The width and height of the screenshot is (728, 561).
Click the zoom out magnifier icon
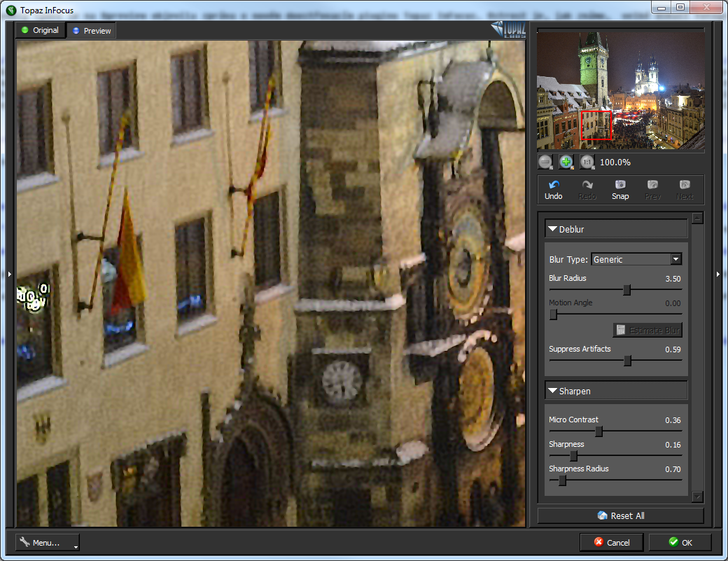pos(545,162)
